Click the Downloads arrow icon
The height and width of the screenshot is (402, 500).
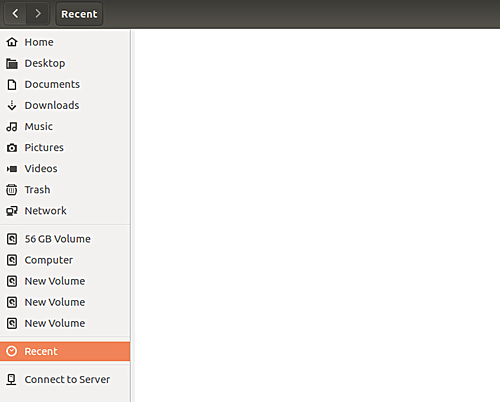[12, 105]
